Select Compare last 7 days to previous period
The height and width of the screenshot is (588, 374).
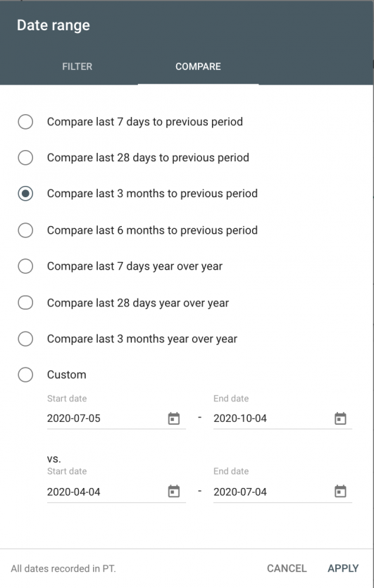[25, 122]
